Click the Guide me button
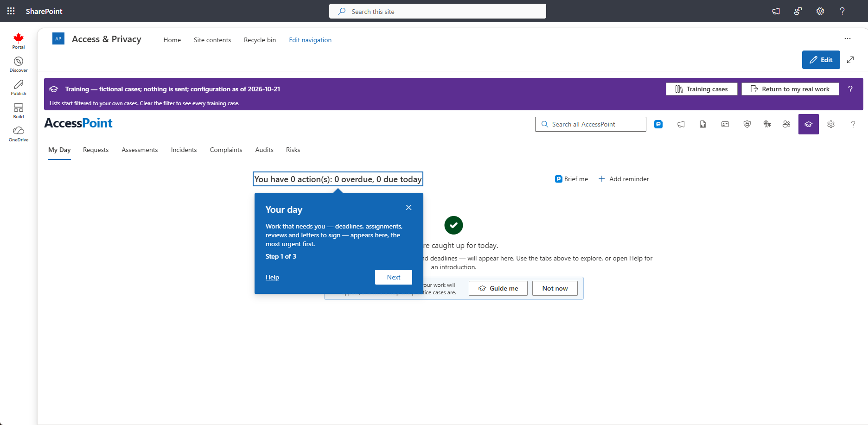This screenshot has height=425, width=868. (x=498, y=288)
